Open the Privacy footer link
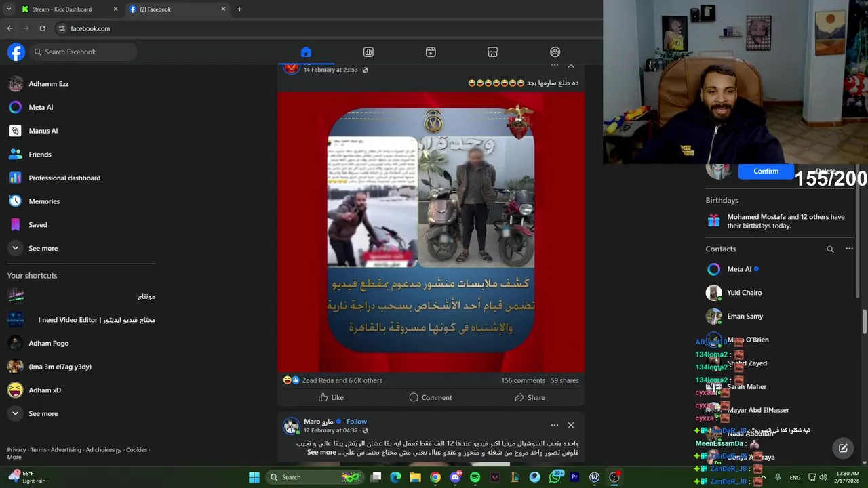This screenshot has height=488, width=868. point(16,449)
